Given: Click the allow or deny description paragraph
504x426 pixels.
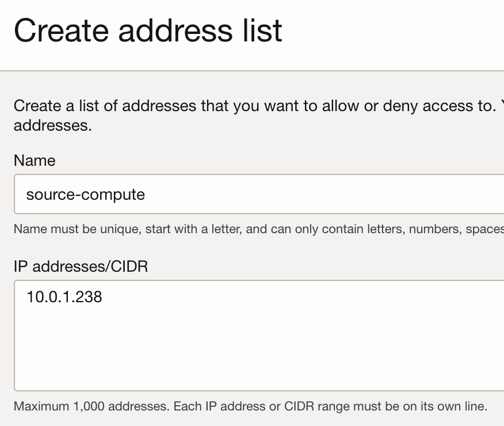Looking at the screenshot, I should coord(259,115).
